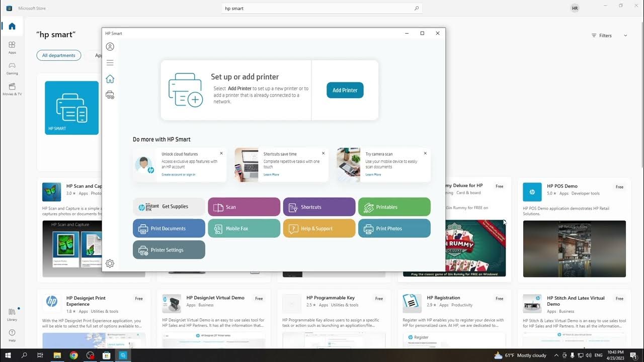This screenshot has width=644, height=362.
Task: Open HP Programmable Key listing
Action: (x=334, y=319)
